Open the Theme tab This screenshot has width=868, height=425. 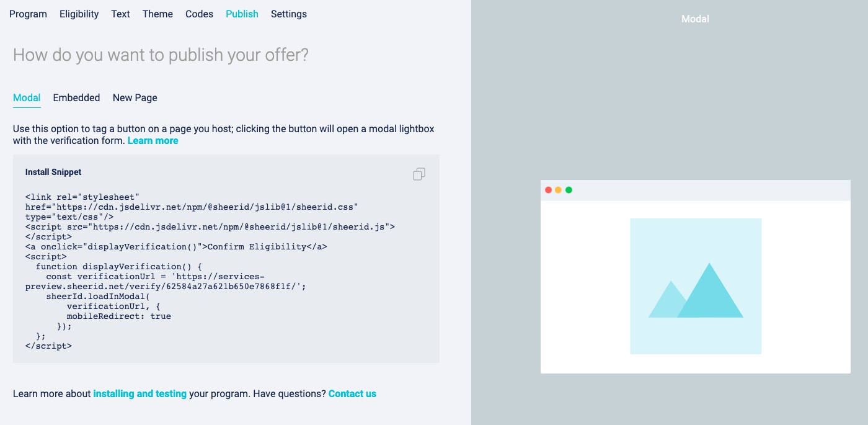157,14
